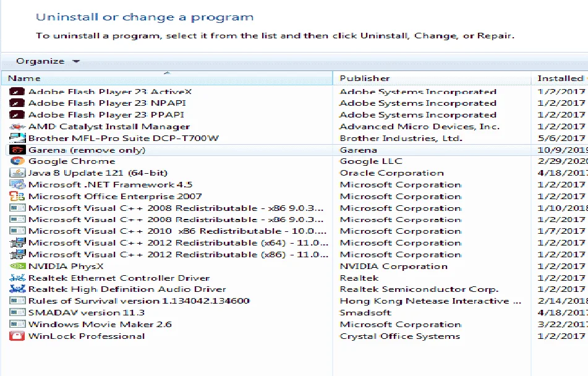Select Realtek High Definition Audio Driver entry
Image resolution: width=588 pixels, height=376 pixels.
pyautogui.click(x=127, y=289)
